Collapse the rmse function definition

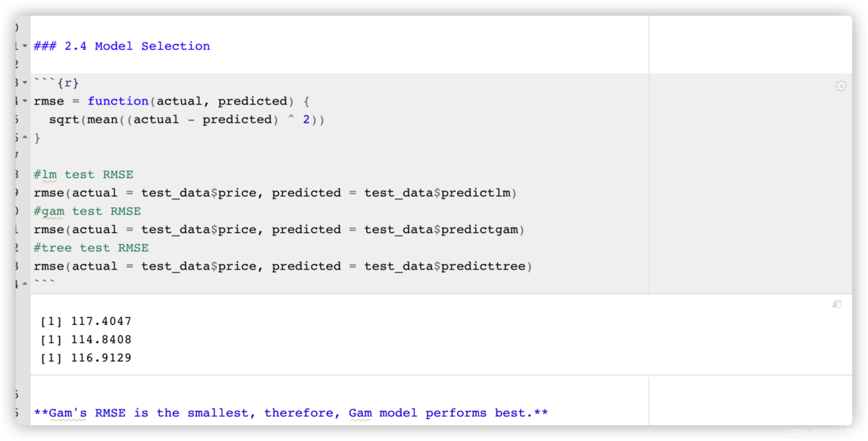(x=25, y=101)
